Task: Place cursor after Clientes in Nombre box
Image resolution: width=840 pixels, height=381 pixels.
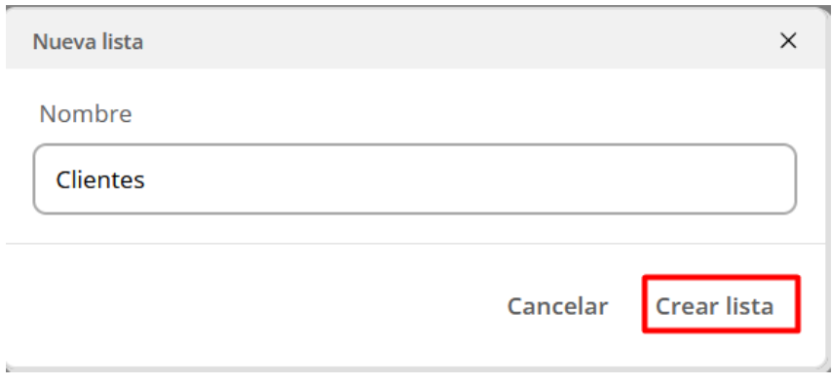Action: point(148,180)
